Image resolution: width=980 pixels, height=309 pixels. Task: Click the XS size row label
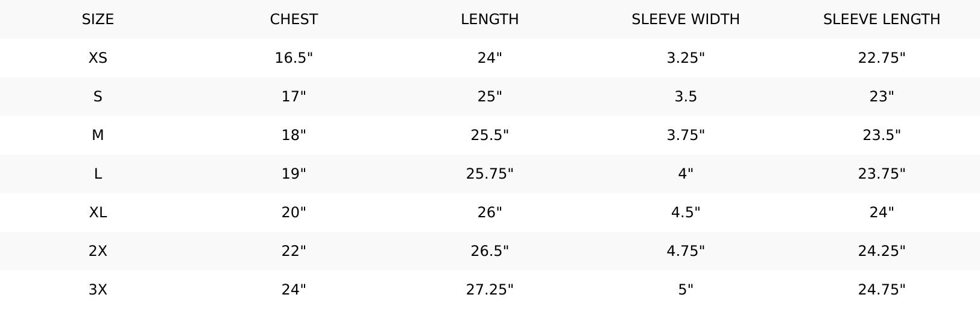(x=98, y=58)
